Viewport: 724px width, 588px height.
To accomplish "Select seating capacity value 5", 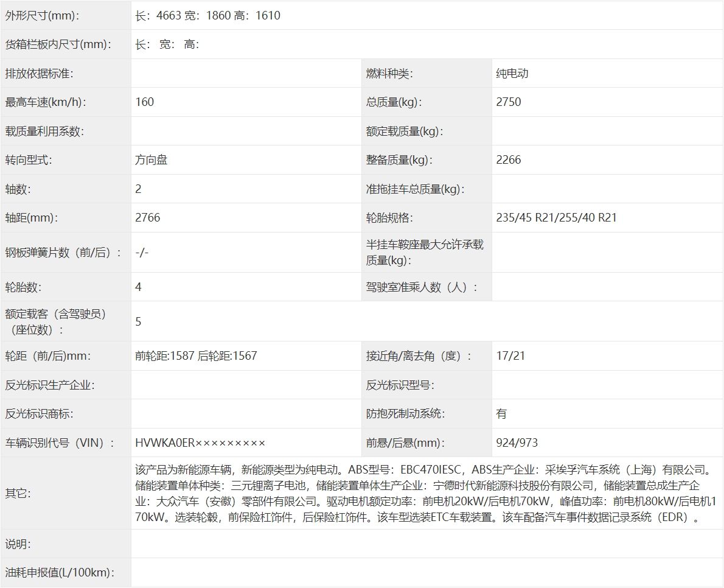I will pyautogui.click(x=138, y=321).
